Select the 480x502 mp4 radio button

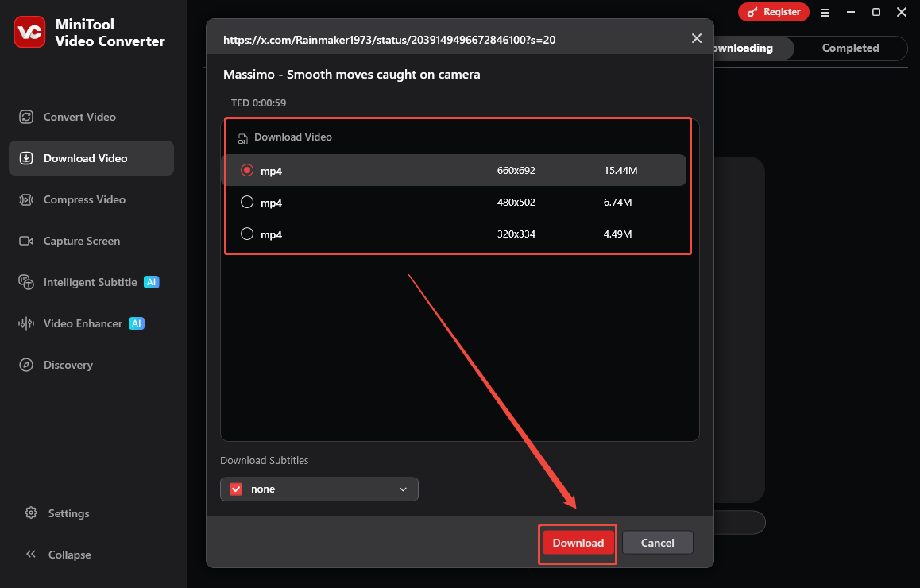(x=247, y=202)
